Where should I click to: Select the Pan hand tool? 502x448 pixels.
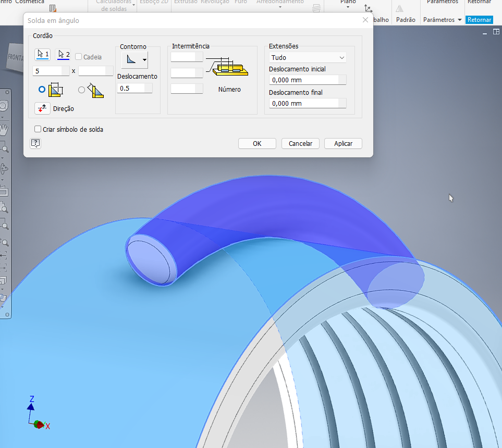coord(4,130)
